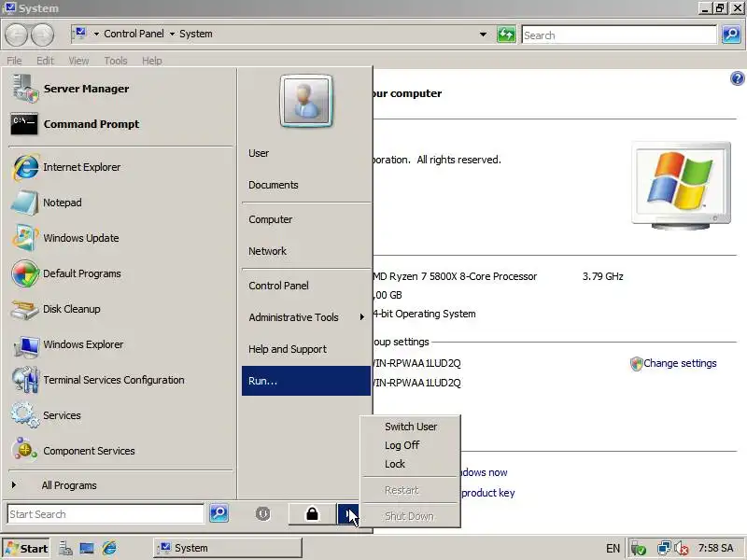Click the Change settings link
The width and height of the screenshot is (747, 560).
pyautogui.click(x=680, y=363)
